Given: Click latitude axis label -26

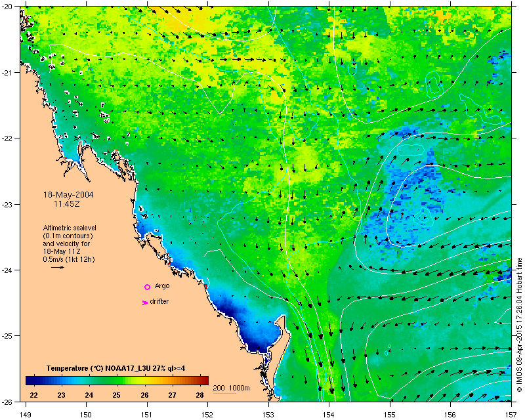Looking at the screenshot, I should [x=7, y=402].
